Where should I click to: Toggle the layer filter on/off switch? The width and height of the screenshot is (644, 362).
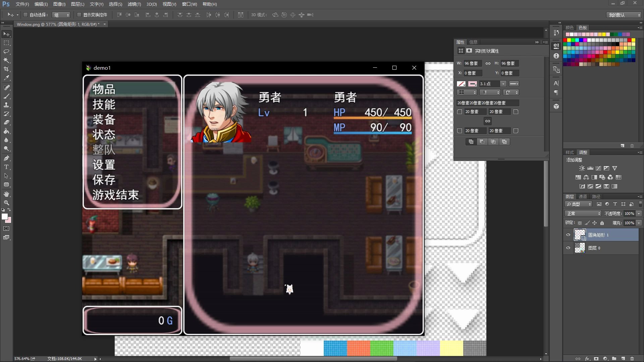(641, 204)
